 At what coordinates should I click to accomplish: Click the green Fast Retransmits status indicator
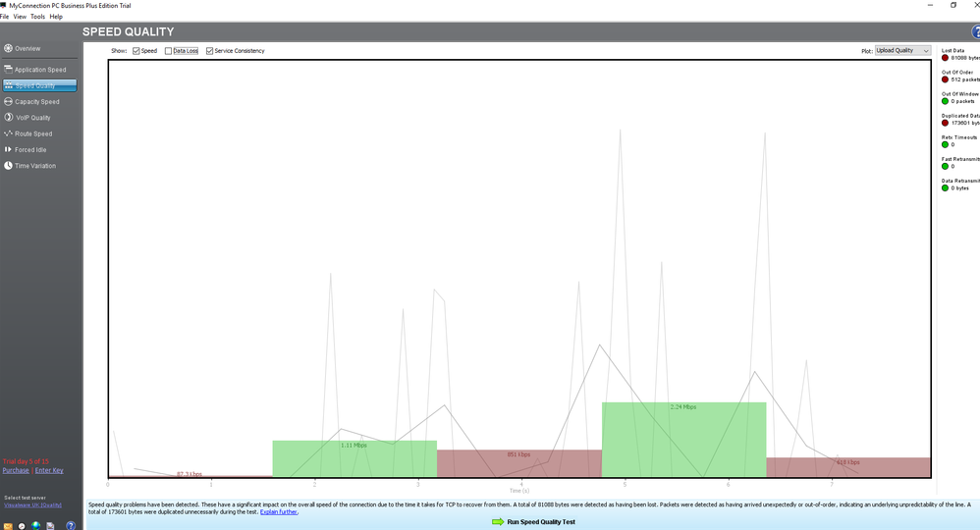pyautogui.click(x=945, y=166)
